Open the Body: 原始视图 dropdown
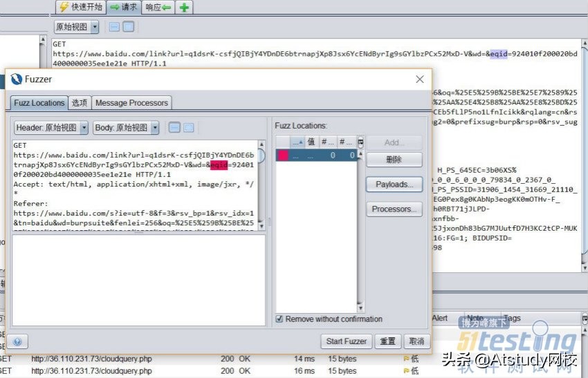The height and width of the screenshot is (378, 588). [x=126, y=128]
